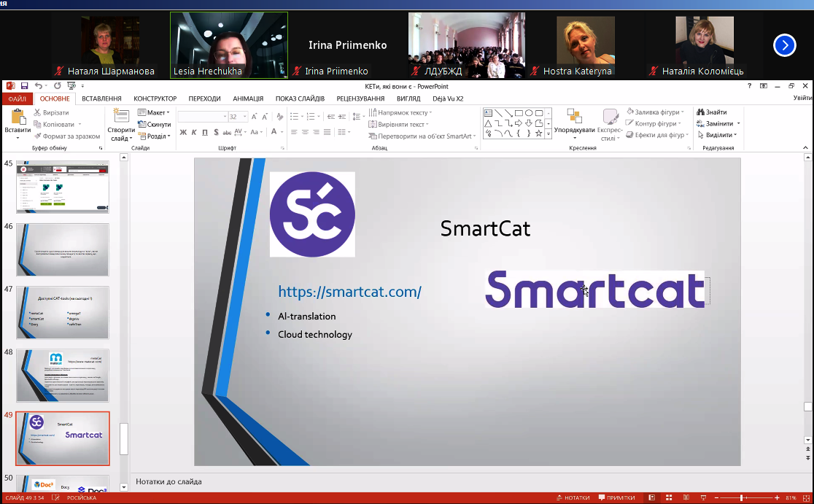Open the font size dropdown showing 32
The width and height of the screenshot is (814, 504).
[244, 117]
